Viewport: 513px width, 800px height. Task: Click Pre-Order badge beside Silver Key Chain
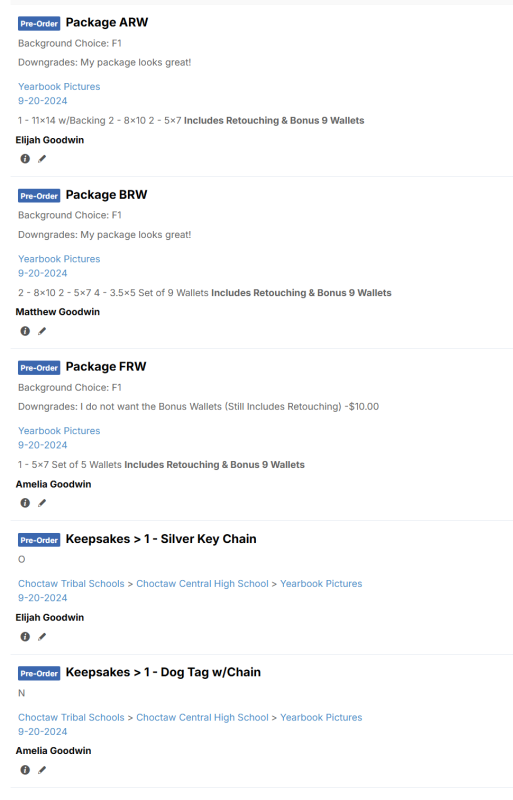pos(39,540)
